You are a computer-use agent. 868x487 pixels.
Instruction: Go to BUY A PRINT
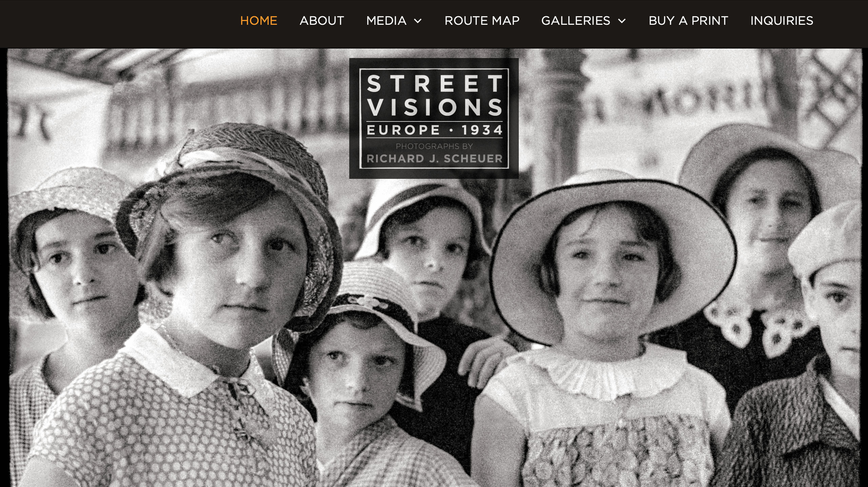[x=688, y=21]
